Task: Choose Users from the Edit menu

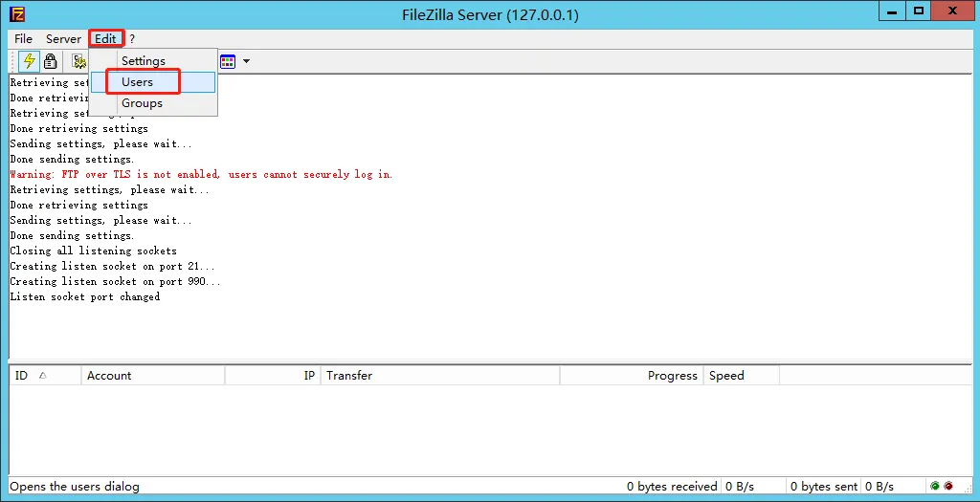Action: click(x=154, y=82)
